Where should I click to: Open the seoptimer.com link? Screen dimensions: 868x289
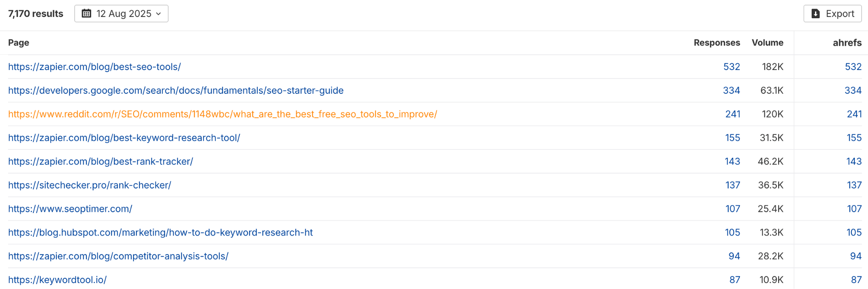70,208
